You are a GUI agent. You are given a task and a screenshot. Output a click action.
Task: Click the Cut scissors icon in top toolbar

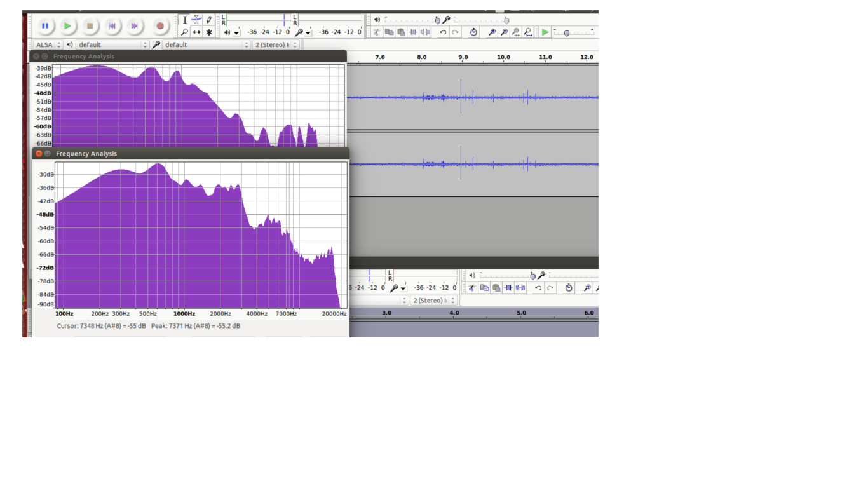click(x=377, y=32)
